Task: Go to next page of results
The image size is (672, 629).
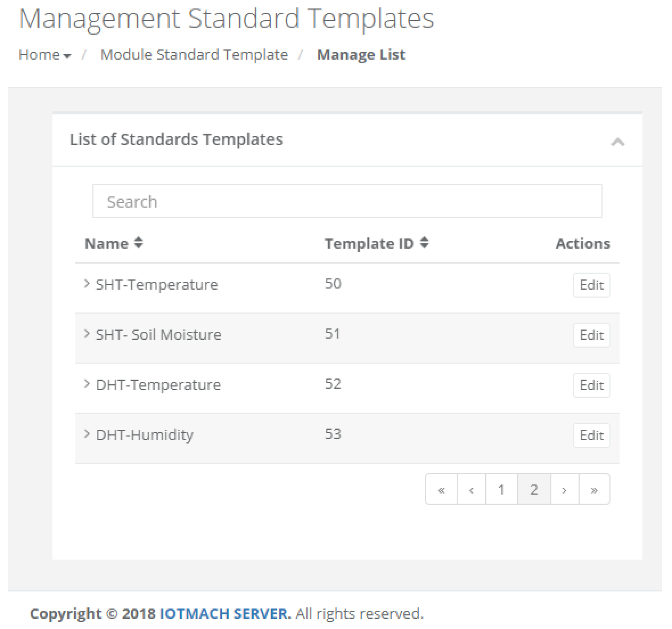Action: pos(564,490)
